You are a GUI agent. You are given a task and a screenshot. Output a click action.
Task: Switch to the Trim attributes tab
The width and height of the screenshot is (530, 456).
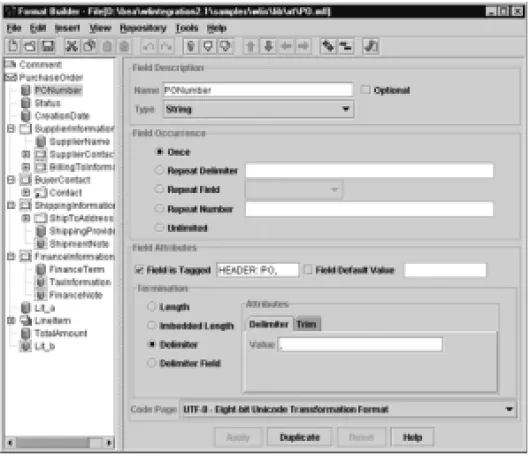coord(307,324)
